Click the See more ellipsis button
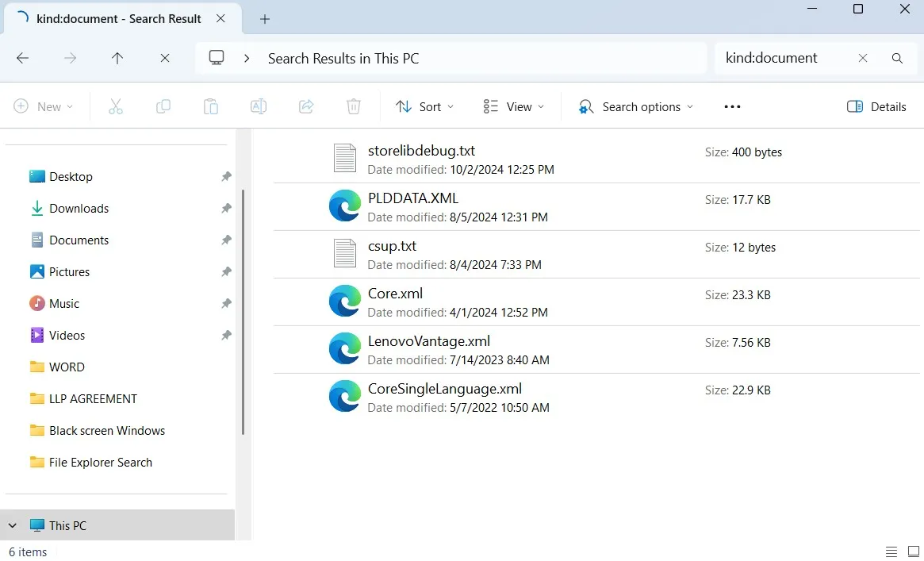 click(x=731, y=106)
